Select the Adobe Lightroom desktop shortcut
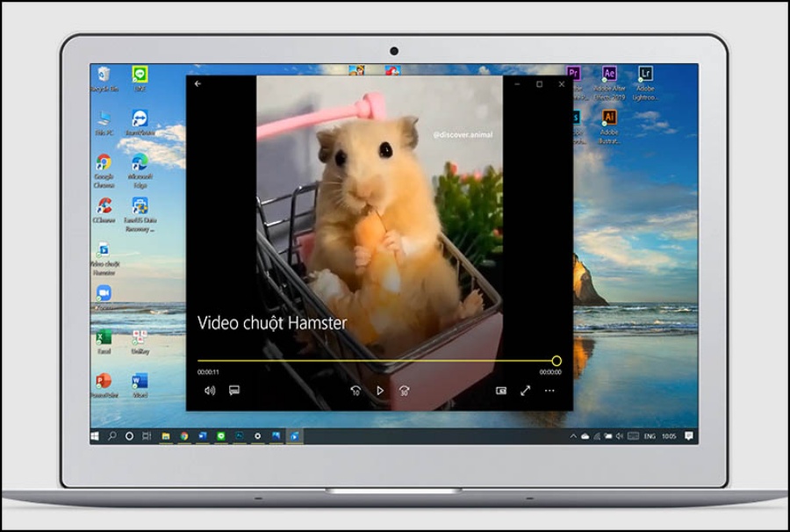This screenshot has width=790, height=532. (x=645, y=75)
